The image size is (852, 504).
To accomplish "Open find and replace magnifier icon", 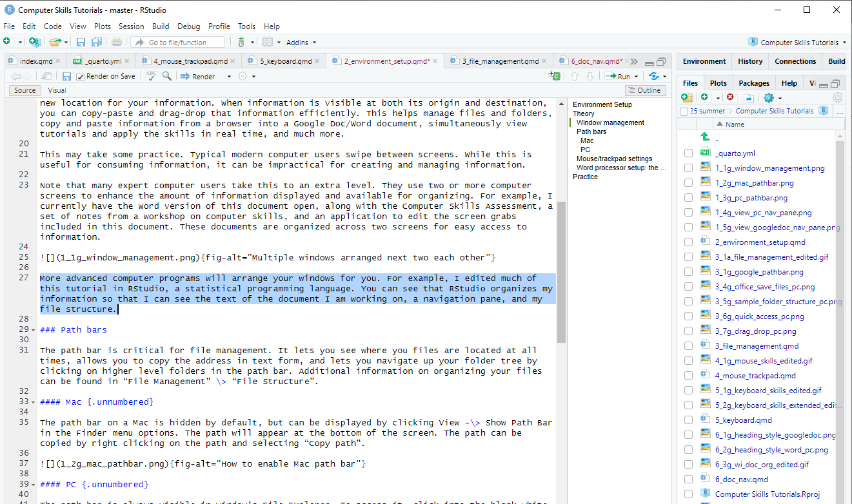I will click(x=167, y=76).
